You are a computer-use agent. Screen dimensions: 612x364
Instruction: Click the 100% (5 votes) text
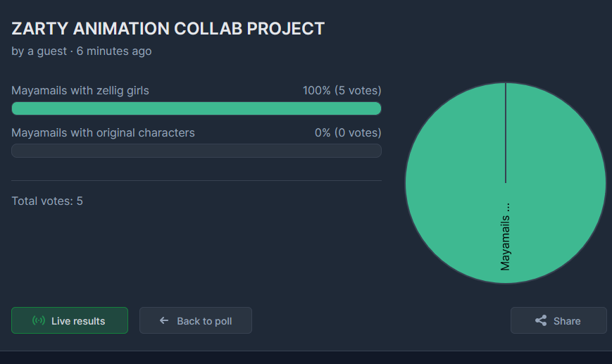342,91
